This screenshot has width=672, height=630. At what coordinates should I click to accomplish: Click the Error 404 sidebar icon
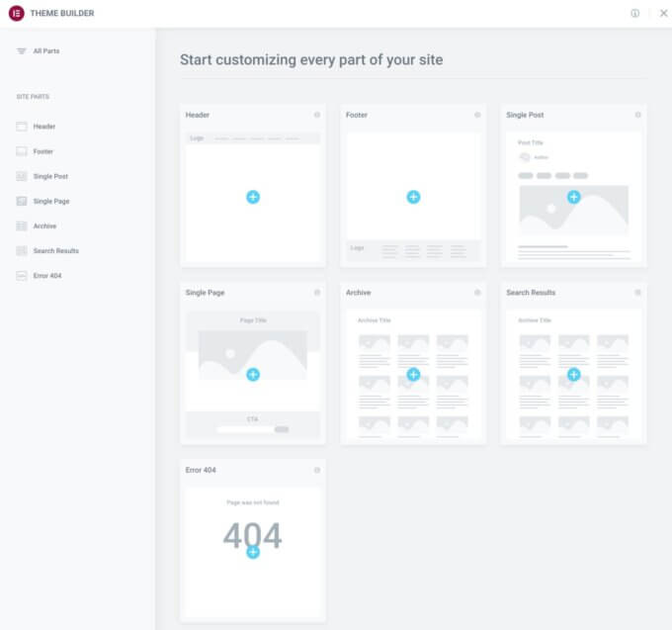pos(22,276)
